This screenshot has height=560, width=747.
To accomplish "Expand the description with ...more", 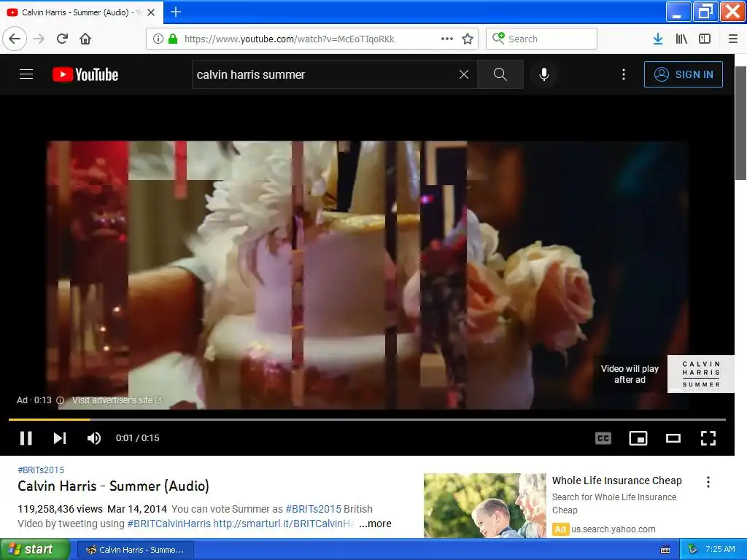I will pos(375,524).
